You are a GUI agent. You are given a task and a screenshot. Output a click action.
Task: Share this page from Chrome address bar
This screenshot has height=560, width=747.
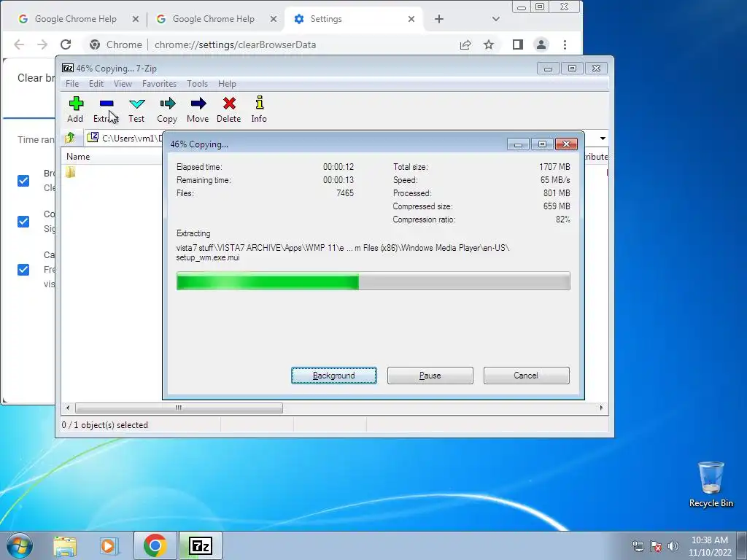click(x=465, y=44)
